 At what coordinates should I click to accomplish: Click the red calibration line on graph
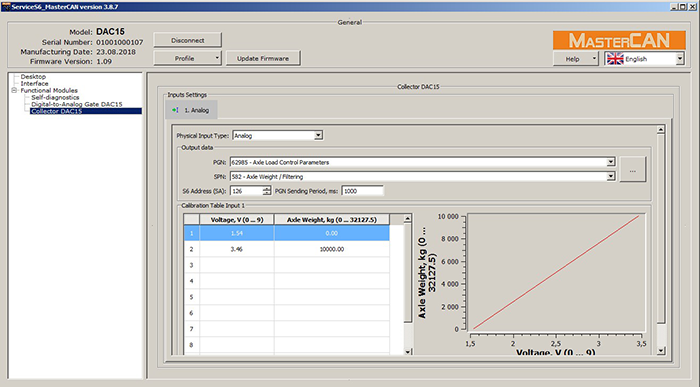[x=556, y=272]
